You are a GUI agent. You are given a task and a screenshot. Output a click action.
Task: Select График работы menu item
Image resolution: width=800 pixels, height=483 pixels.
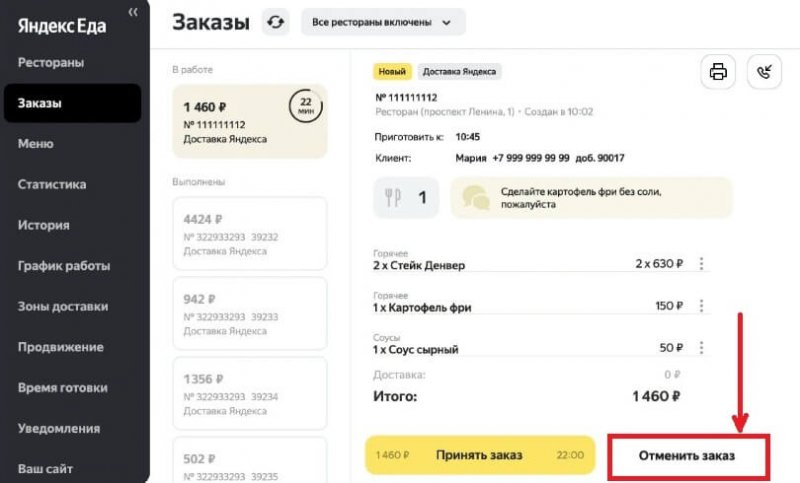[64, 266]
